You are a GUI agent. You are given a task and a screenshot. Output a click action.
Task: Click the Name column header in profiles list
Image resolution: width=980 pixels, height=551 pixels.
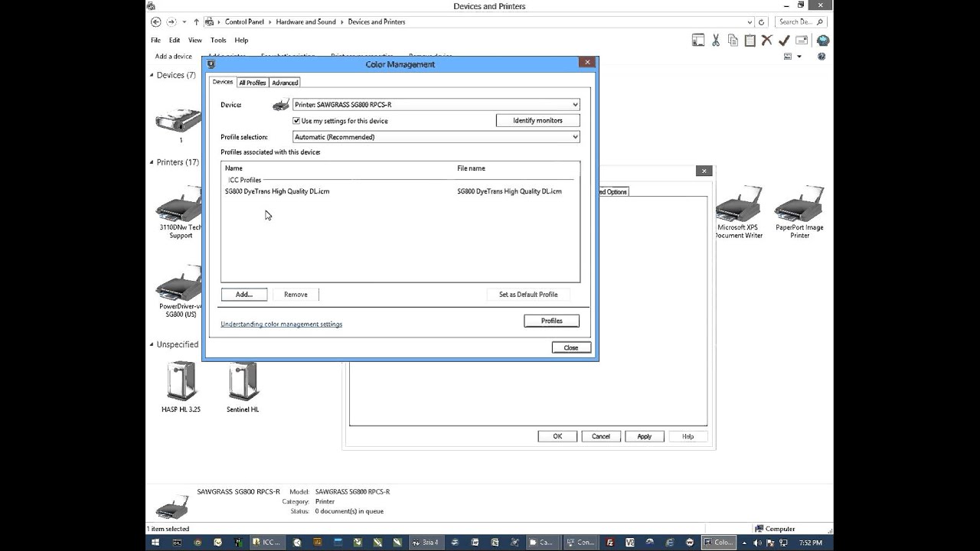[x=234, y=168]
